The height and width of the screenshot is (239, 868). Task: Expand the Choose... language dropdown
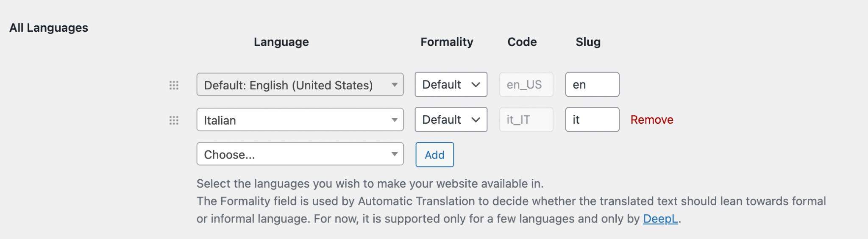pyautogui.click(x=300, y=154)
